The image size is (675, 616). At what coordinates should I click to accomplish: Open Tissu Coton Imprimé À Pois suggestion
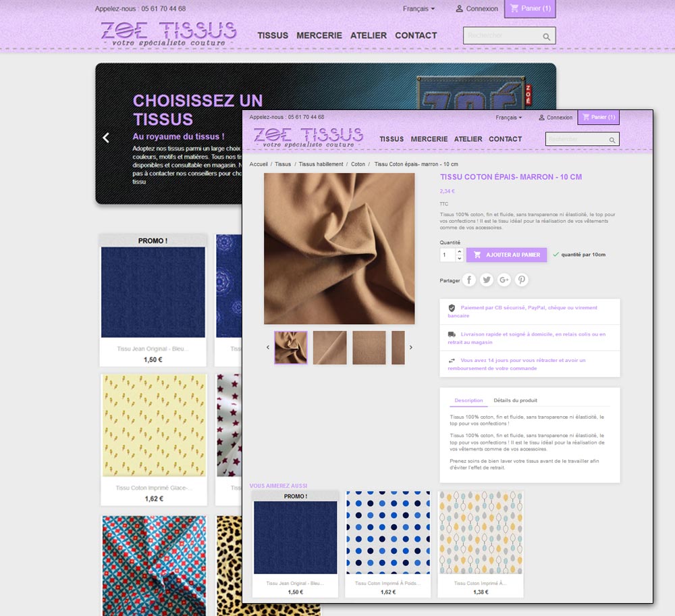[388, 544]
